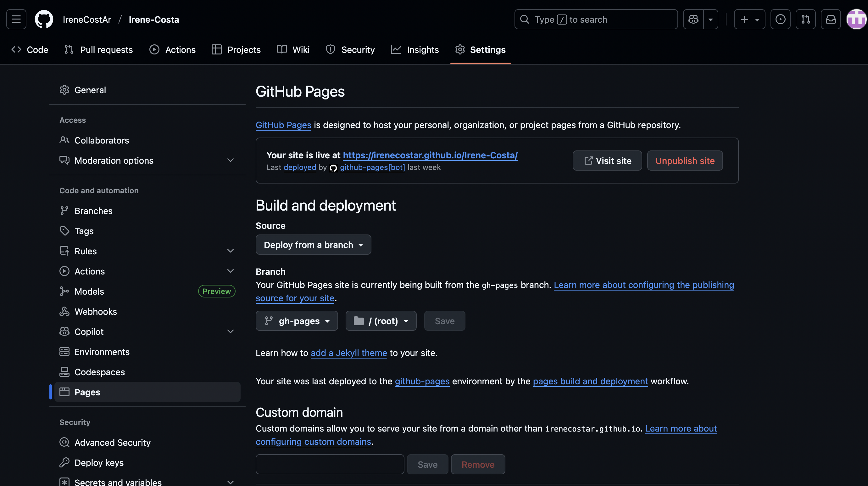868x486 pixels.
Task: Select the Settings tab
Action: pyautogui.click(x=481, y=50)
